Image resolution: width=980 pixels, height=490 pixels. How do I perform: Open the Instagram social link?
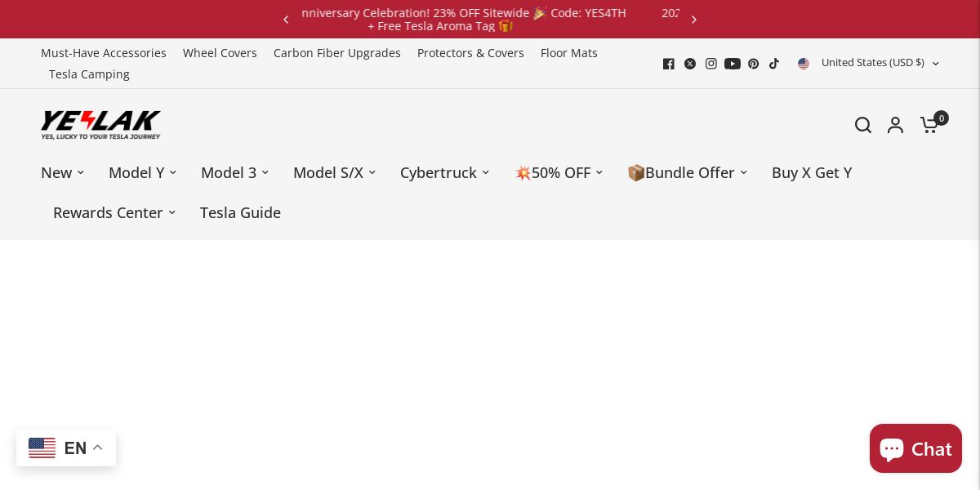pyautogui.click(x=711, y=64)
